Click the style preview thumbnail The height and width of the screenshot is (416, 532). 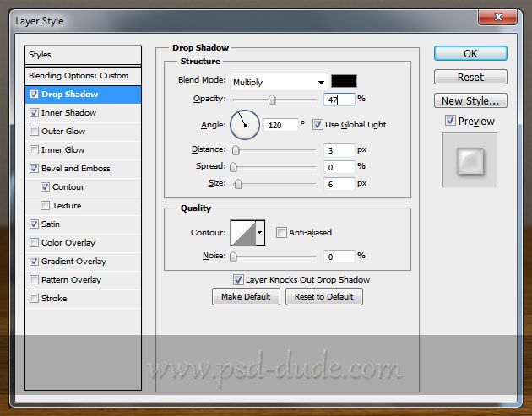470,159
